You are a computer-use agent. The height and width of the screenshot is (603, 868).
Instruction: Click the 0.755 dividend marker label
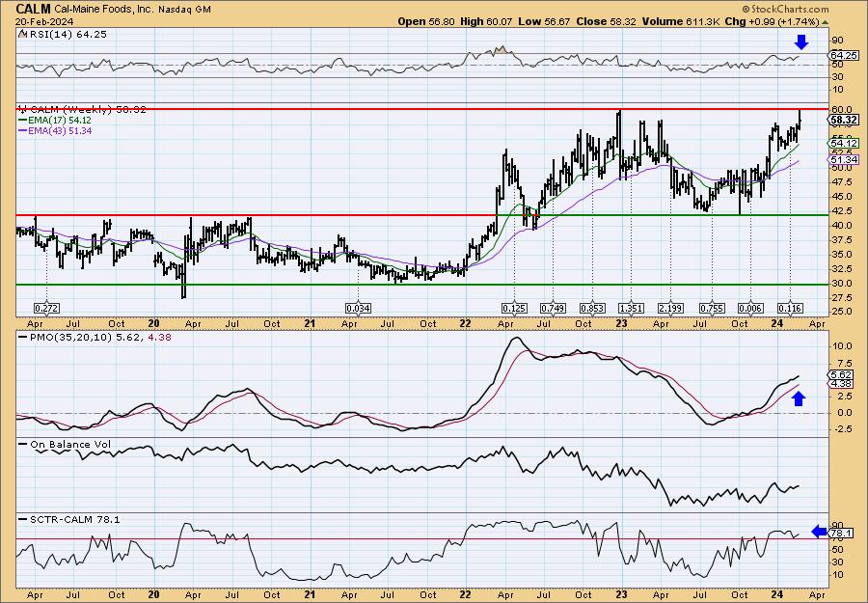(x=712, y=308)
